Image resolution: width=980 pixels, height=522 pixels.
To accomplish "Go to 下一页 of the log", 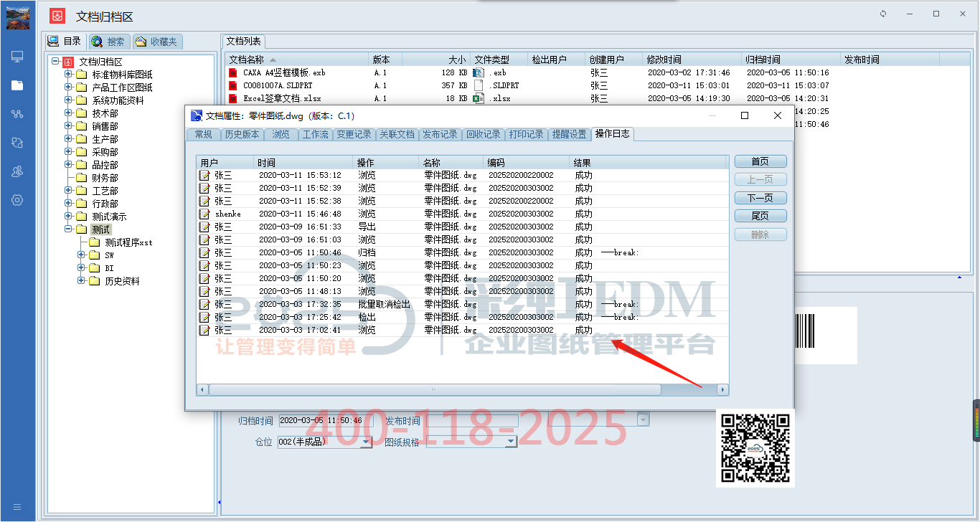I will point(760,198).
